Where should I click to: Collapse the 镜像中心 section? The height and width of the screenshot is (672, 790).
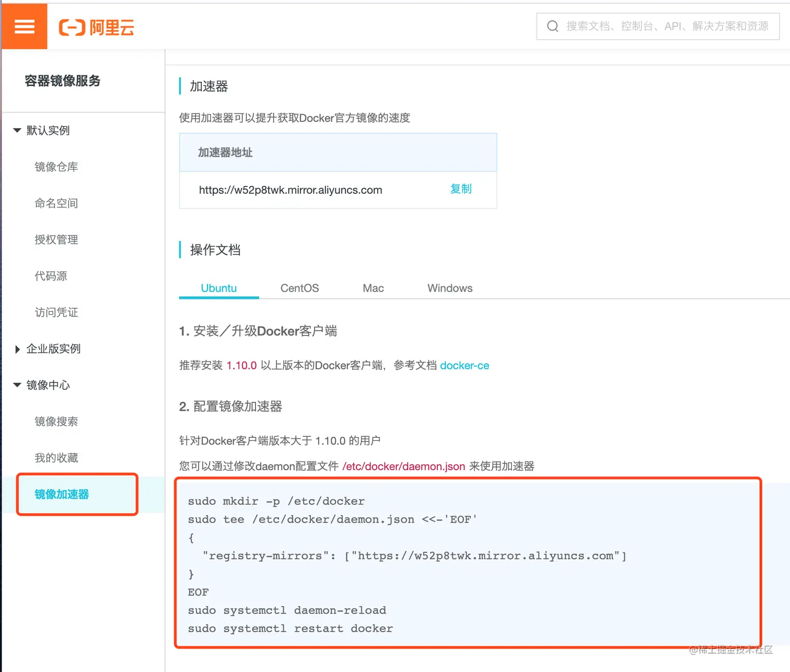17,385
